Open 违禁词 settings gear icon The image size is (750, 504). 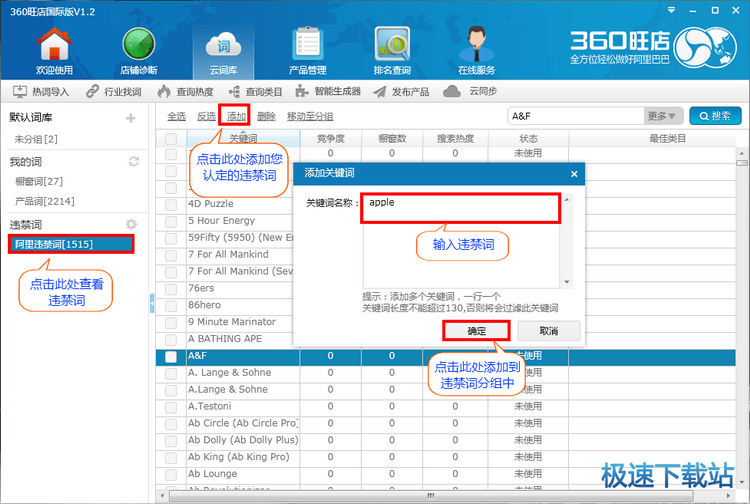(x=132, y=224)
